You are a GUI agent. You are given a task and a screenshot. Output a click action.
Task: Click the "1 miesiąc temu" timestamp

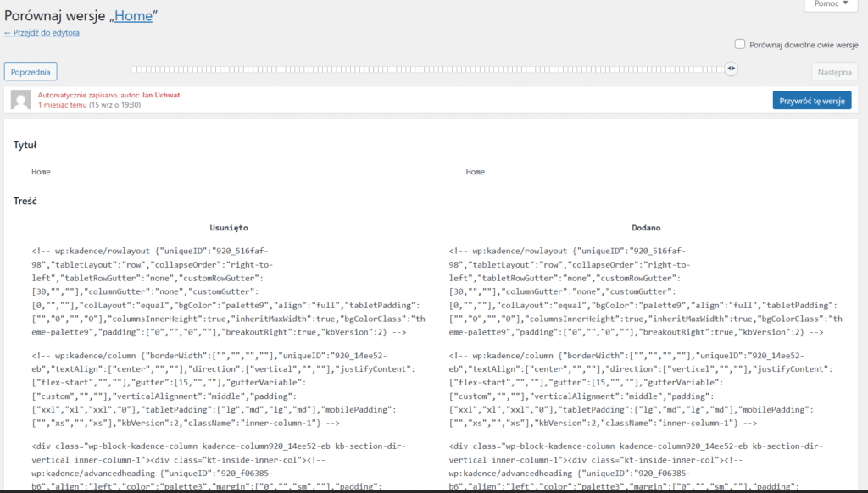62,105
